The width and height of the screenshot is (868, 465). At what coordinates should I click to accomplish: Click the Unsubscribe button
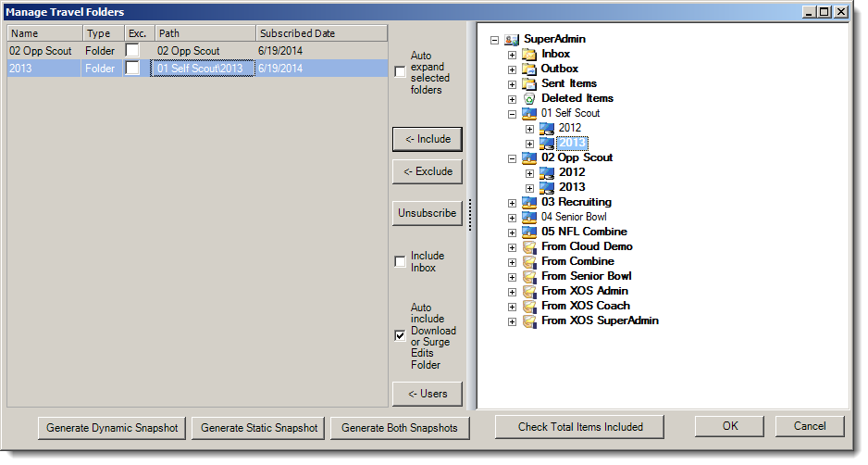(428, 213)
